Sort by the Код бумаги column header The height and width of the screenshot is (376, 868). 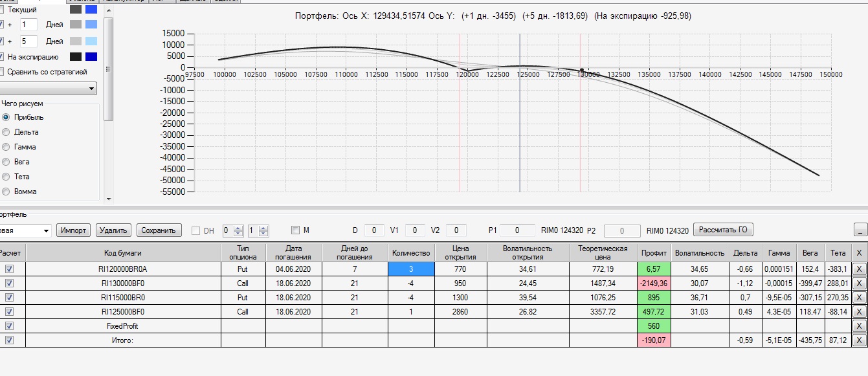(123, 252)
